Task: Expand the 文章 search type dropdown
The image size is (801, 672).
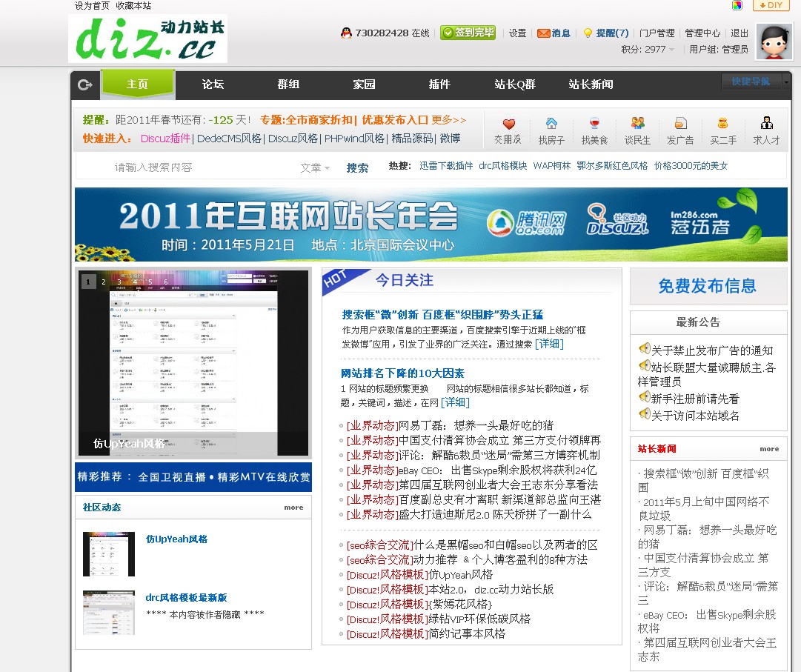Action: (315, 167)
